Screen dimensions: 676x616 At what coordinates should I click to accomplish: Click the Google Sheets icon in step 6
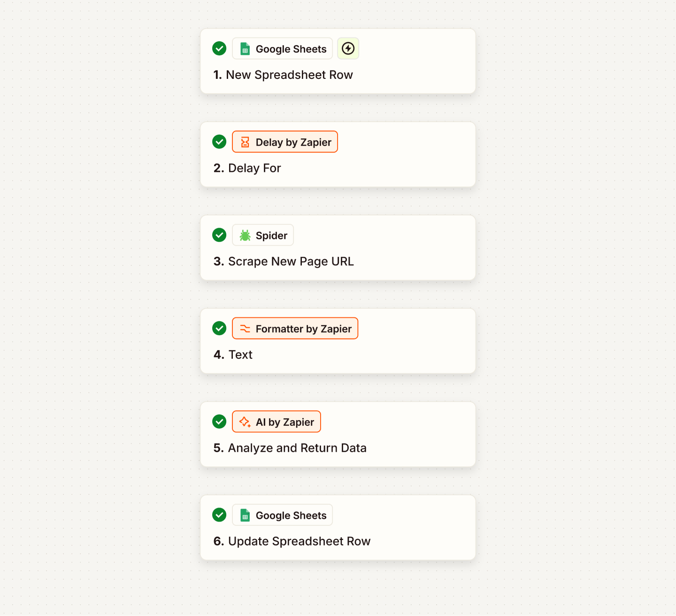point(245,516)
